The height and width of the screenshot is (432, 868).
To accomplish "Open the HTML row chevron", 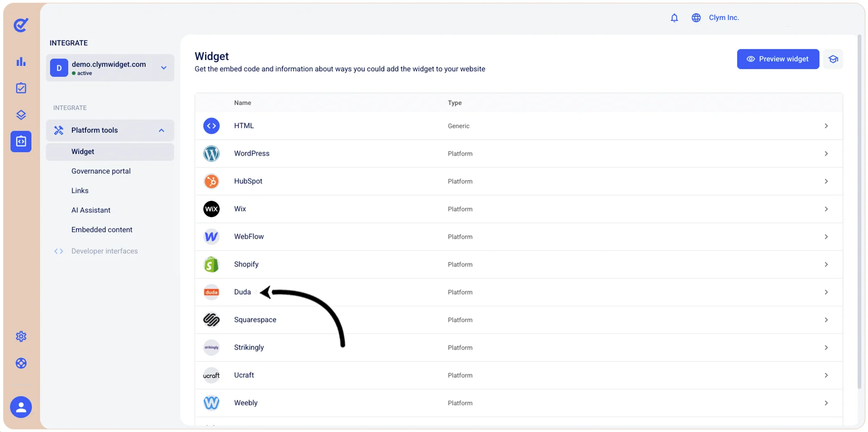I will (x=826, y=126).
